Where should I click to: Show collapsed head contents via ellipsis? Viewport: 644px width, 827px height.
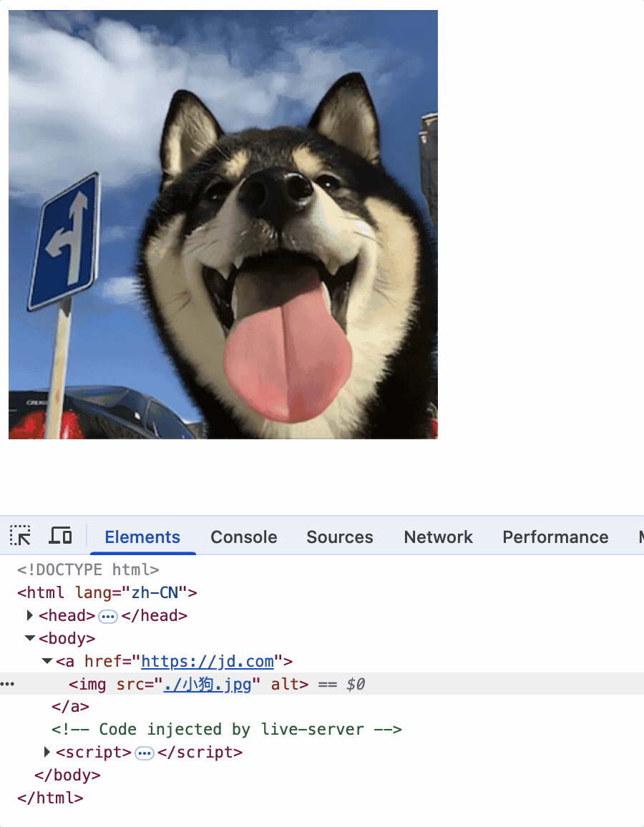pos(108,616)
